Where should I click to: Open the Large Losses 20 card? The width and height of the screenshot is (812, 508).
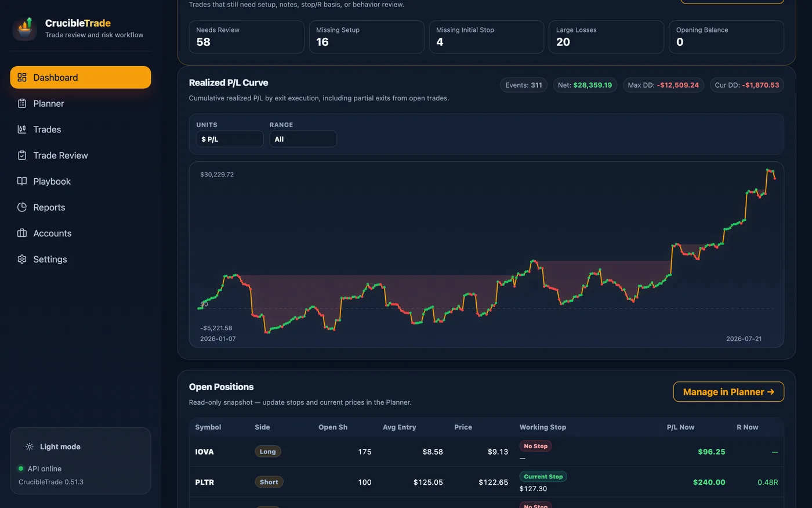click(x=606, y=37)
